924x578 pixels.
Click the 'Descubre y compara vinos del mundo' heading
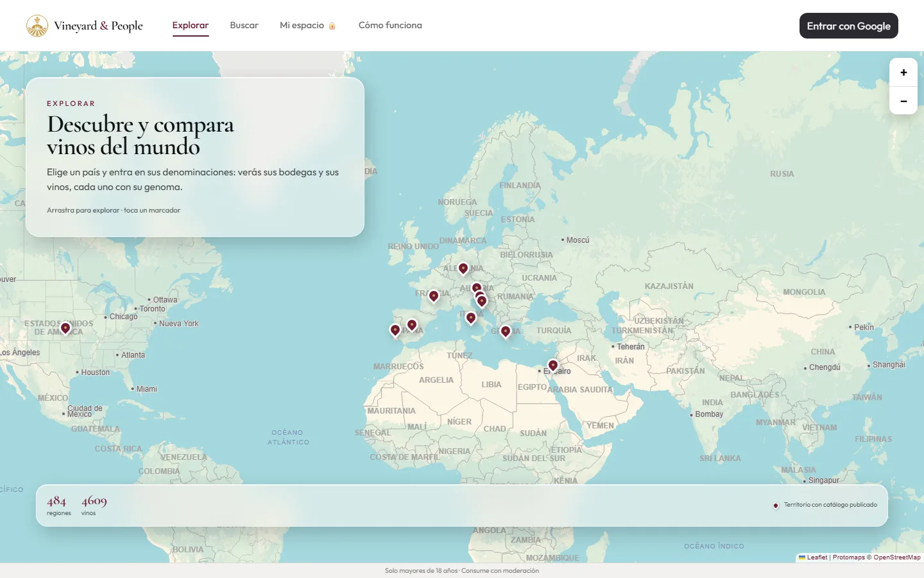pos(141,136)
